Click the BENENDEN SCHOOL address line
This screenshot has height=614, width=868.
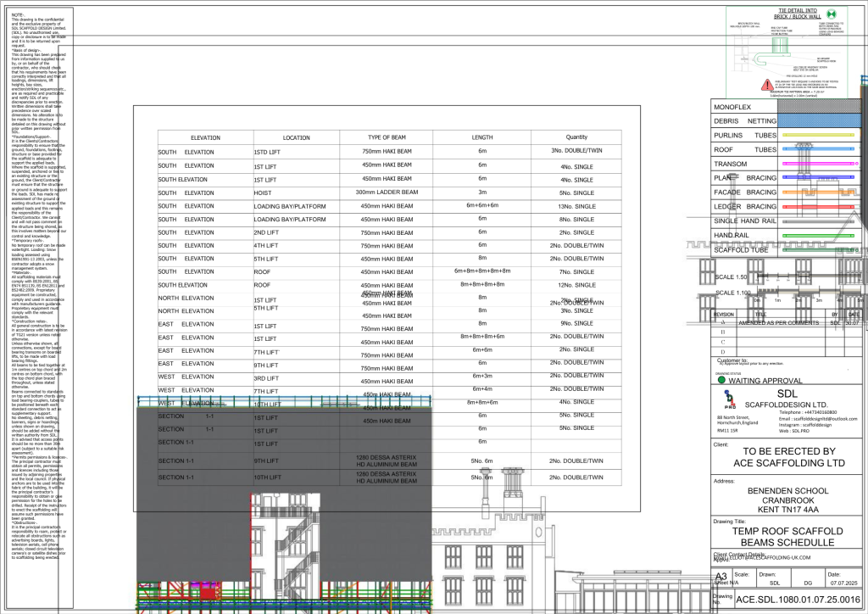pos(787,490)
